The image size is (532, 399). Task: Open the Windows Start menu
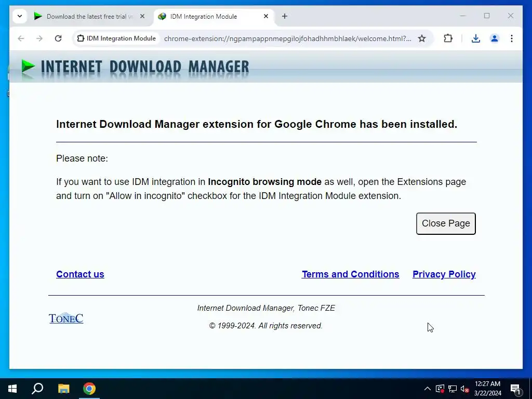(12, 389)
